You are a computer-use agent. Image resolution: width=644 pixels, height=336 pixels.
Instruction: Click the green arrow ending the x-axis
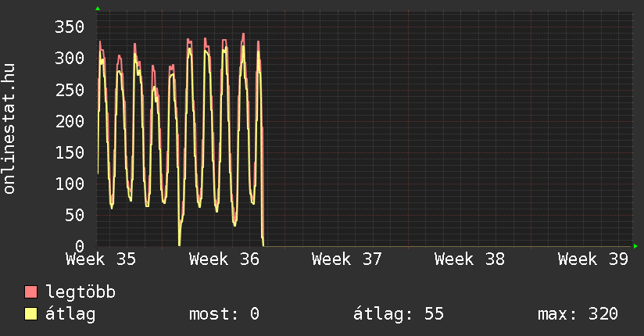pyautogui.click(x=635, y=246)
